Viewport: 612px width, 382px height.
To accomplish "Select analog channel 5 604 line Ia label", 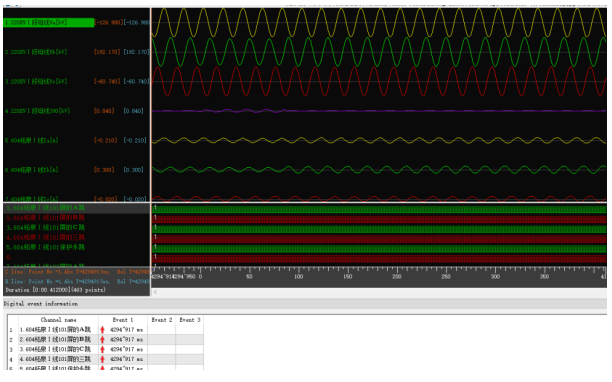I will (x=31, y=140).
